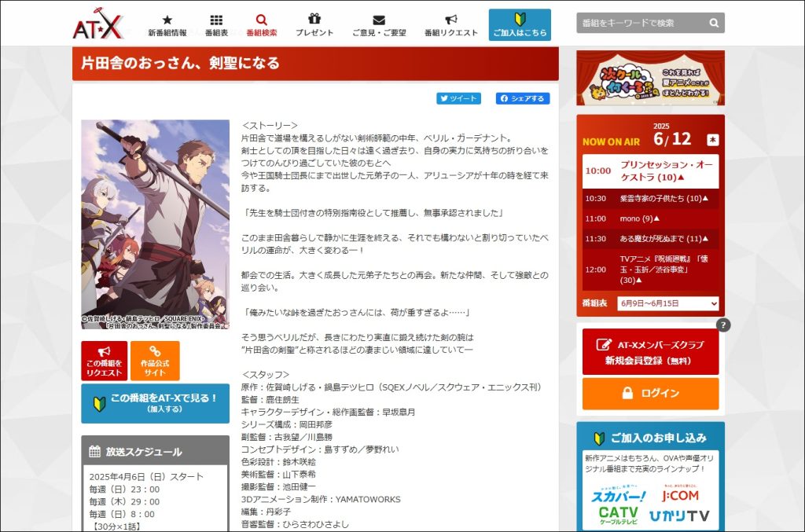Select ご加入はこちら in the navigation bar
Image resolution: width=805 pixels, height=532 pixels.
[520, 24]
